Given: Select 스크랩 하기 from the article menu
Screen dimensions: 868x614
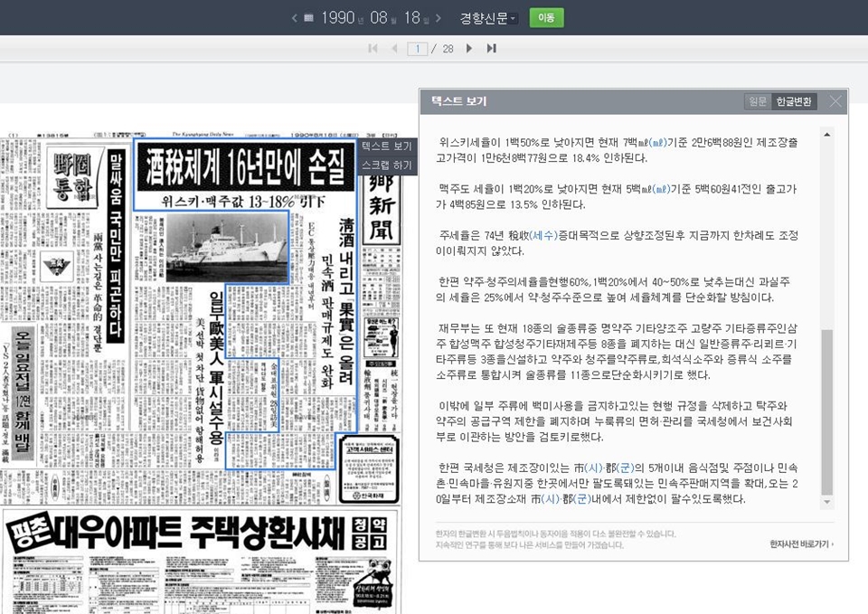Looking at the screenshot, I should (x=388, y=165).
